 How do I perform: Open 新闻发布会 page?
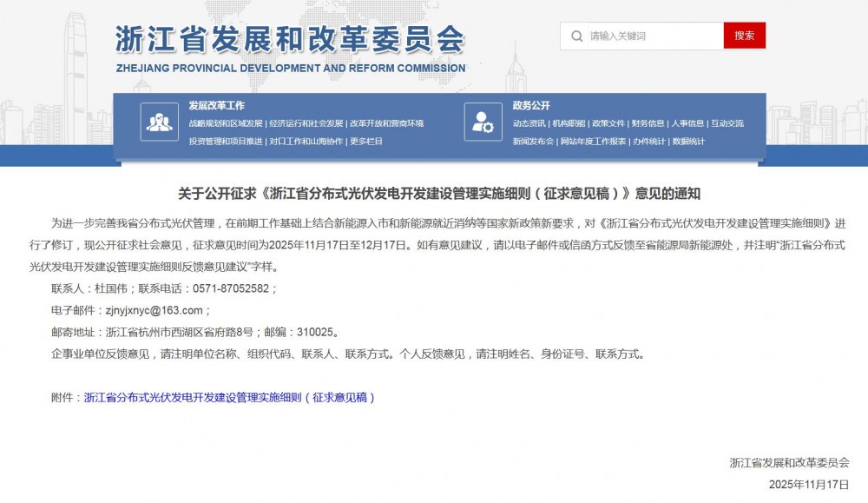(533, 141)
